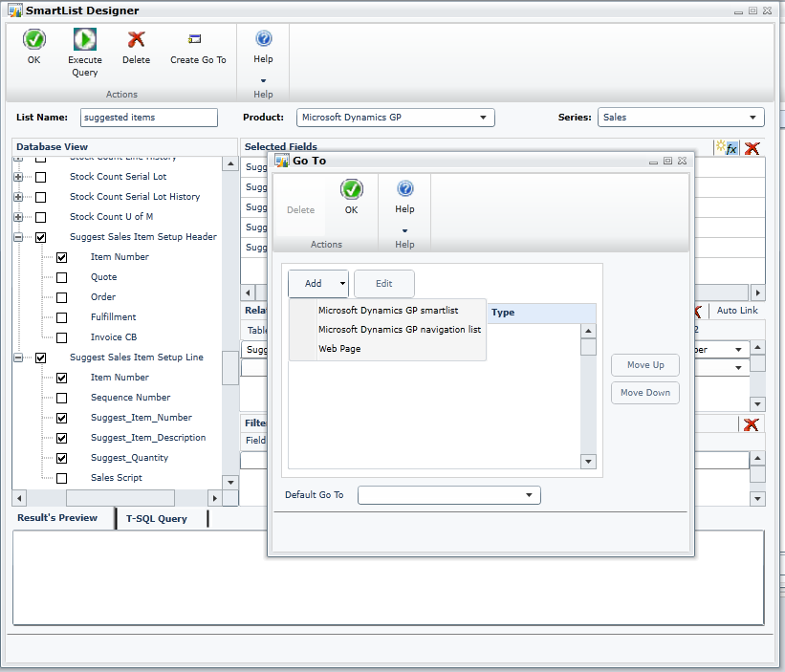The image size is (785, 672).
Task: Select Web Page from the Add menu
Action: pyautogui.click(x=339, y=349)
